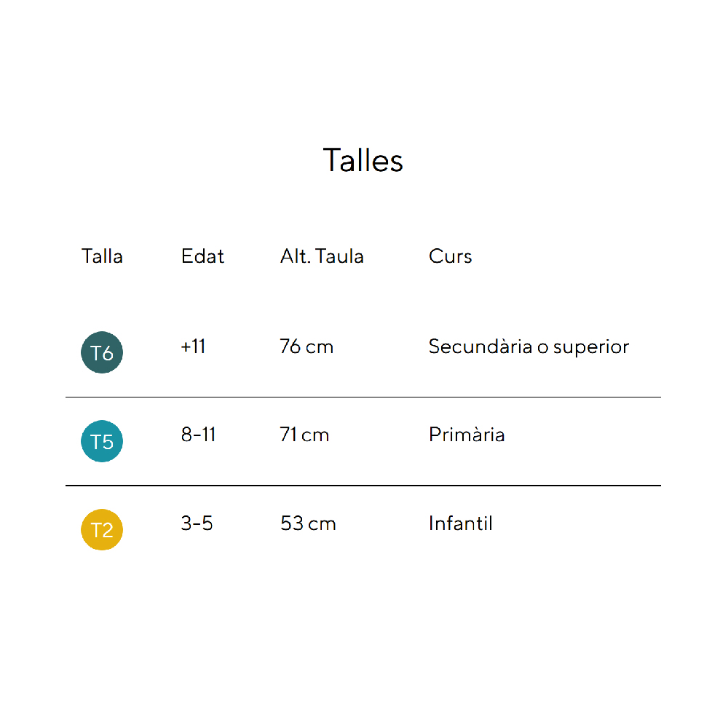Screen dimensions: 728x728
Task: Click the Curs column header
Action: pos(450,256)
